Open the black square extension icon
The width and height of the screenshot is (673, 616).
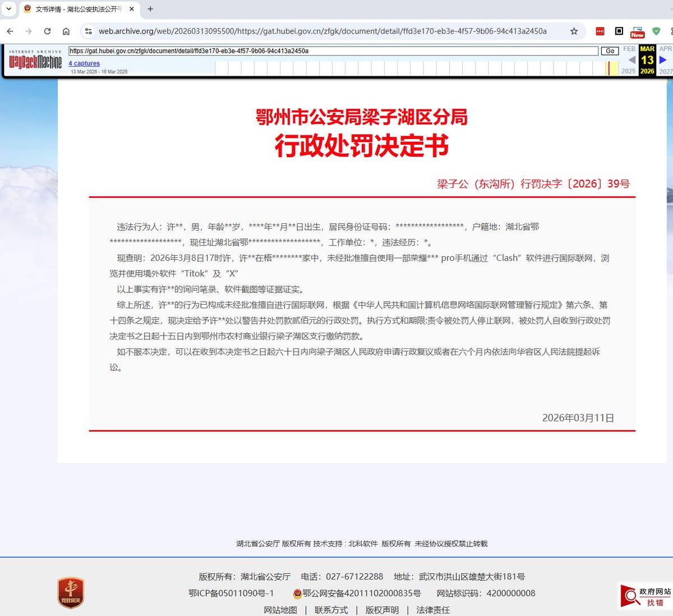(619, 31)
